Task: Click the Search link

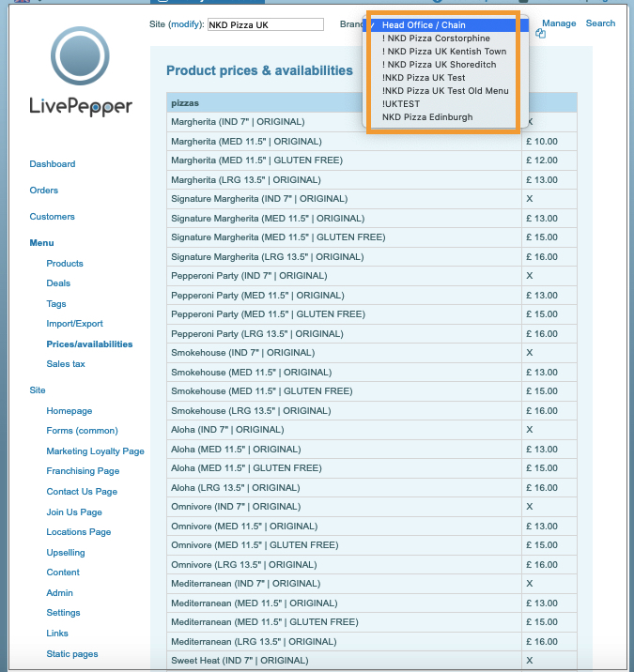Action: point(600,23)
